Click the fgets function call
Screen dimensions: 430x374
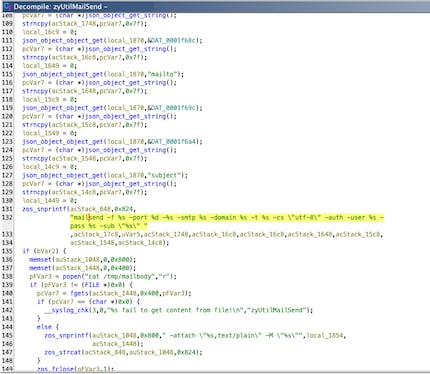click(79, 293)
